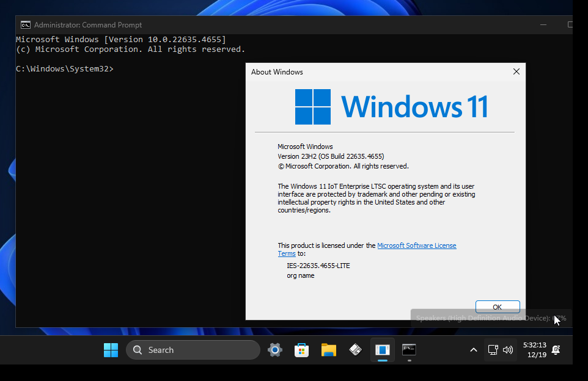This screenshot has height=381, width=588.
Task: Click the speaker volume tray icon
Action: [508, 350]
